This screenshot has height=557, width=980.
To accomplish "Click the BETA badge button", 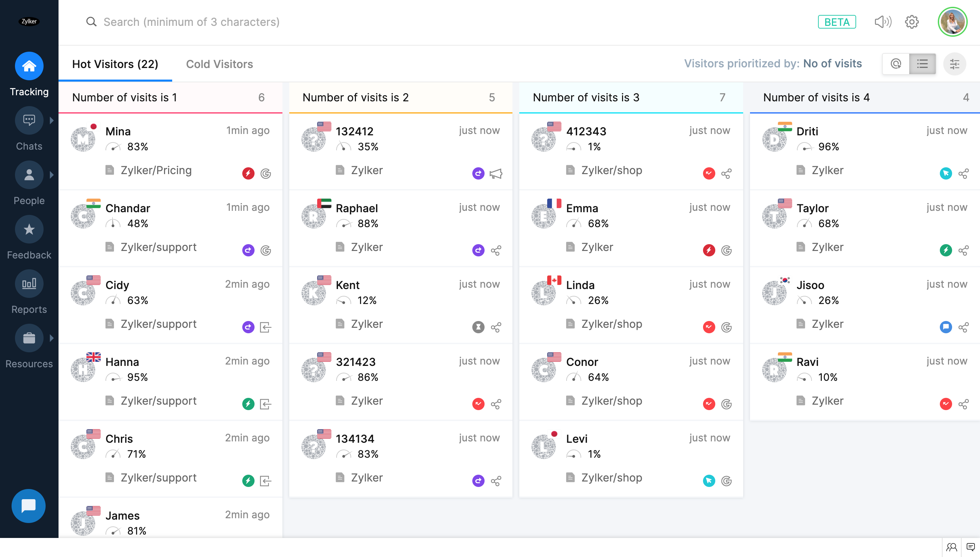I will click(837, 22).
